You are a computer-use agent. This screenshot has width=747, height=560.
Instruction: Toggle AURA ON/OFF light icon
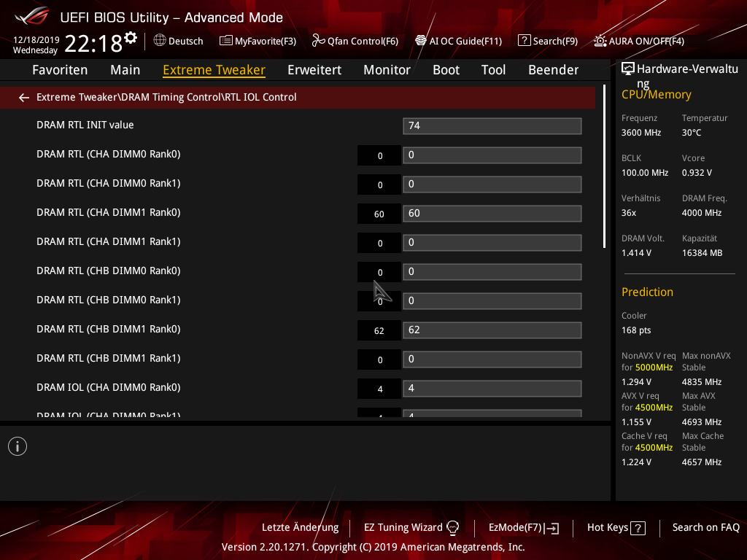coord(600,41)
